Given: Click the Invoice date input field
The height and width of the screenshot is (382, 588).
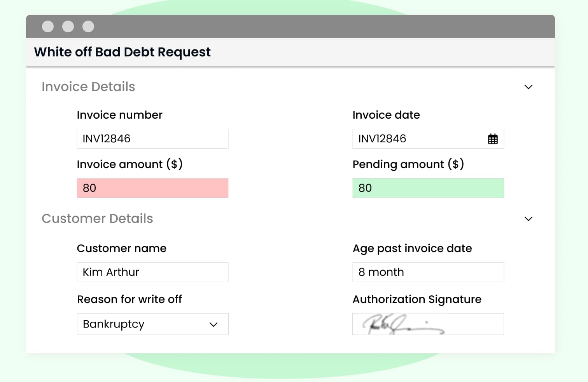Looking at the screenshot, I should coord(418,138).
